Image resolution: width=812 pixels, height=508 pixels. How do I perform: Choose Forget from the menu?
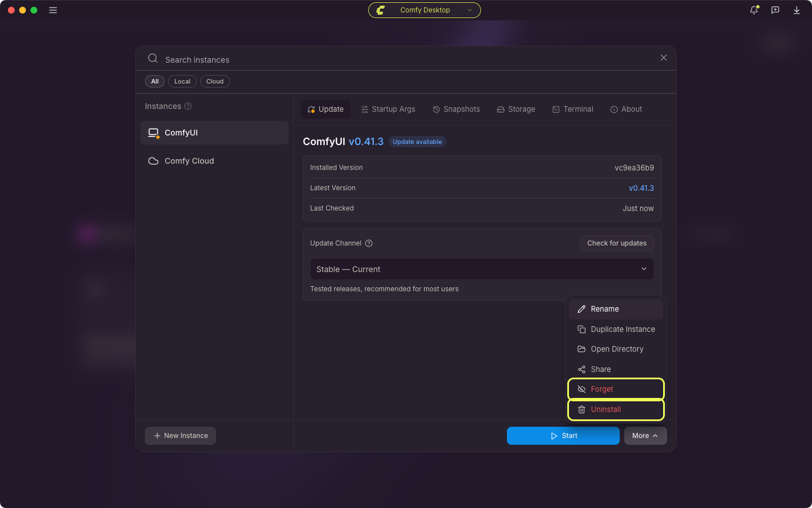(x=616, y=389)
